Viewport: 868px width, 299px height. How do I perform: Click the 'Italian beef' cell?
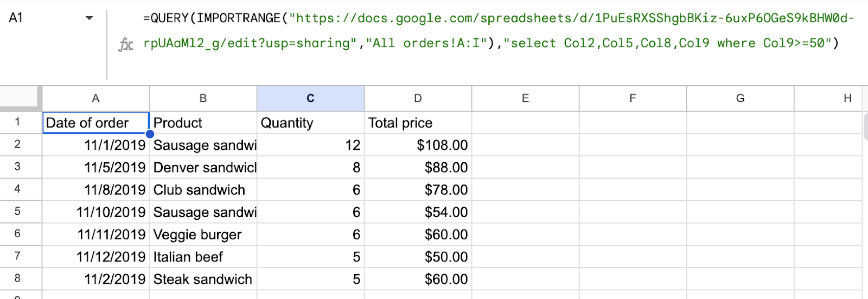203,256
